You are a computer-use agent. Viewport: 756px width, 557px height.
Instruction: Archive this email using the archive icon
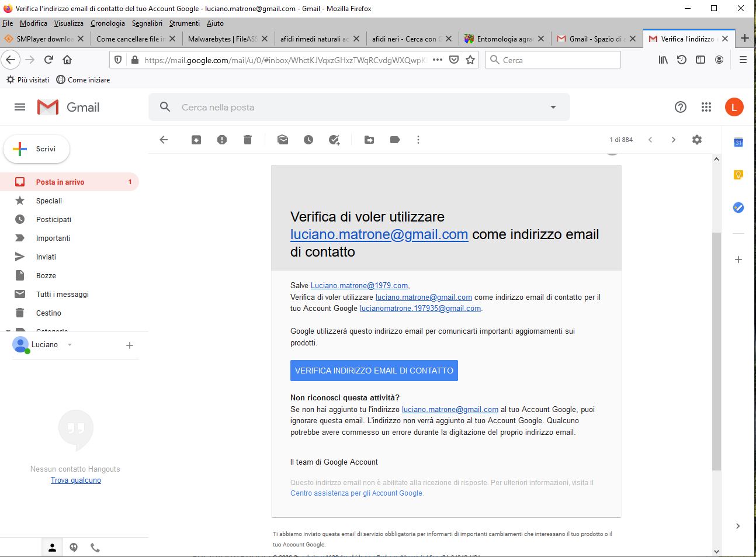tap(196, 140)
